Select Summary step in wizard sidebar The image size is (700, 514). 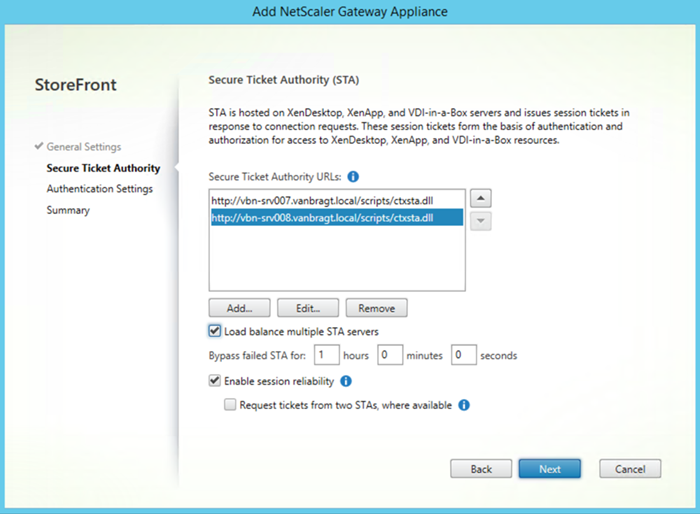(68, 210)
